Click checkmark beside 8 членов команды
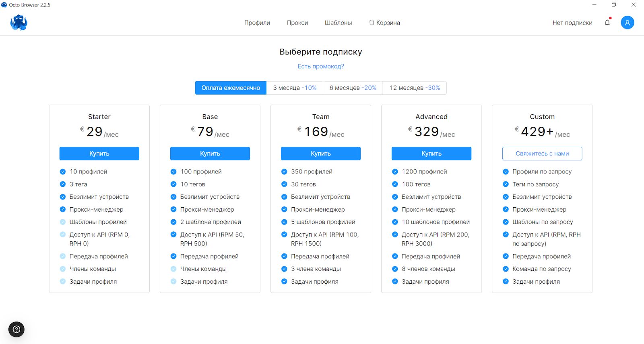644x344 pixels. click(395, 269)
